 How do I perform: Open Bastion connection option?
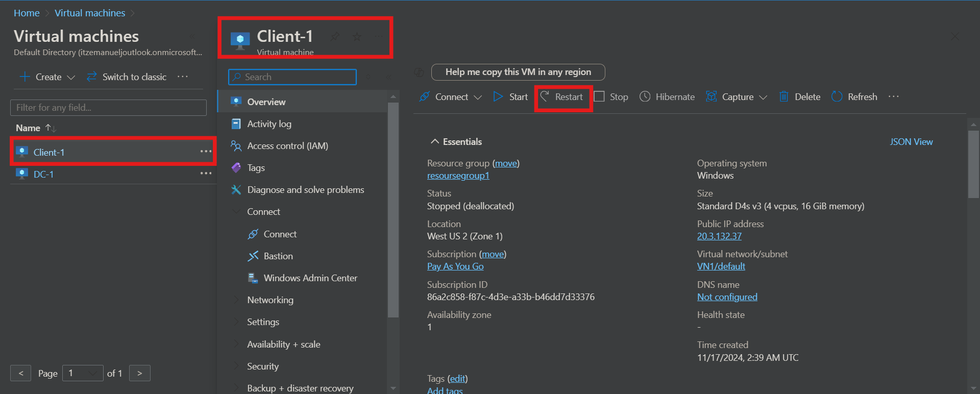click(278, 256)
